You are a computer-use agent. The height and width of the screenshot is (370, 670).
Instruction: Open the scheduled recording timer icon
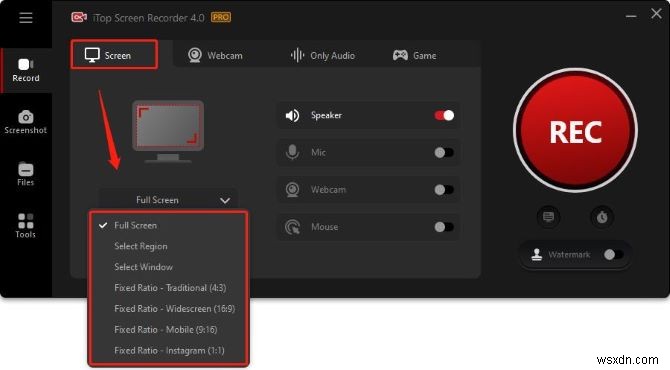pyautogui.click(x=602, y=217)
